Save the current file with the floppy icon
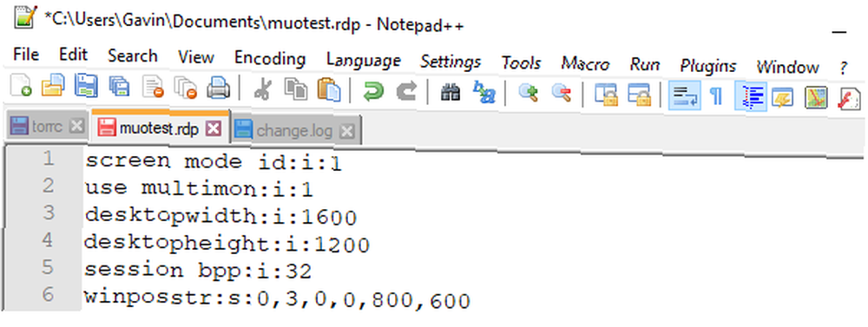 (86, 88)
